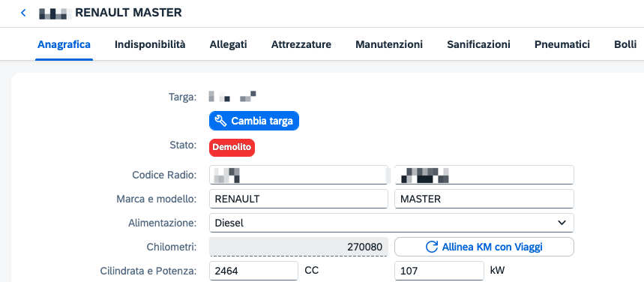
Task: Go back using the left chevron arrow
Action: pos(23,13)
